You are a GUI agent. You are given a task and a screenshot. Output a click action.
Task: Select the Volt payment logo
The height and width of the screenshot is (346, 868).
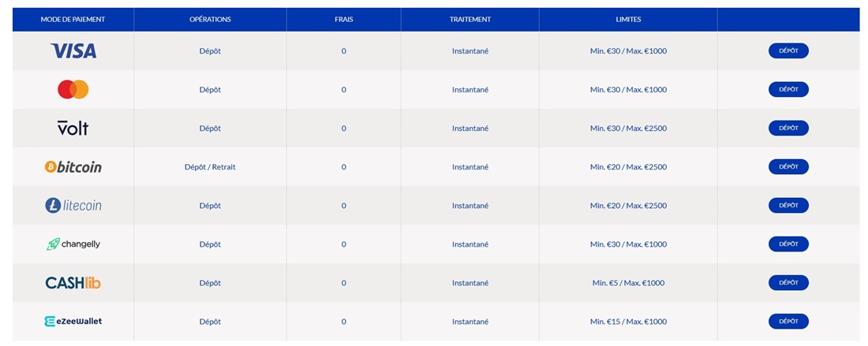coord(73,128)
